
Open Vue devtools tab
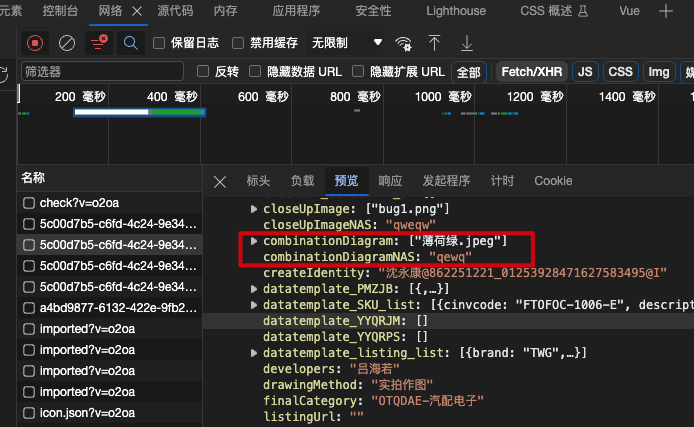tap(629, 11)
